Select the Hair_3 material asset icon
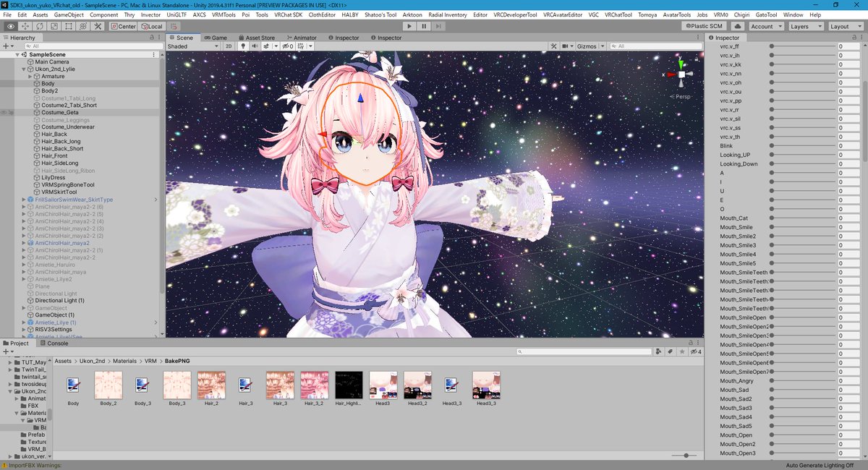 coord(246,385)
